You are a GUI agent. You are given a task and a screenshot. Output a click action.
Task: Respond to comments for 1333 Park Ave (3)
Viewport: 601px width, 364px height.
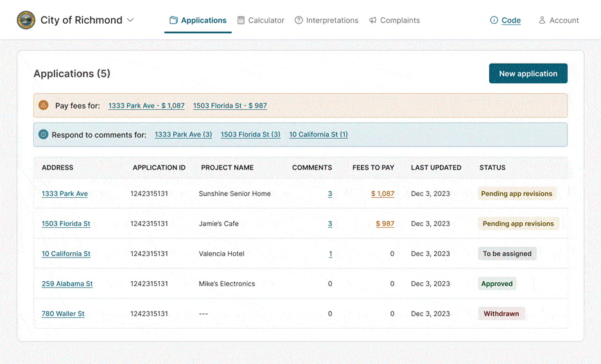pos(183,134)
